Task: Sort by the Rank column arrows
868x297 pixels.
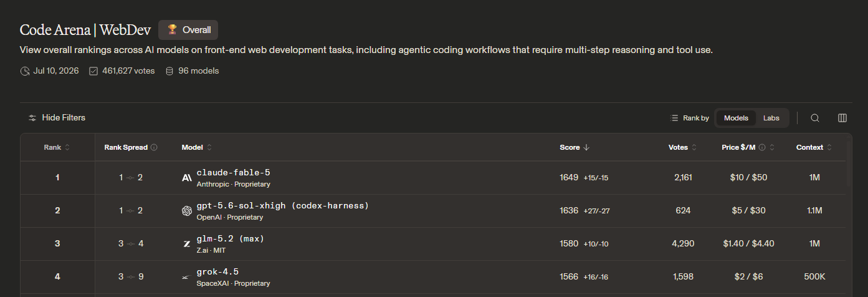Action: point(67,148)
